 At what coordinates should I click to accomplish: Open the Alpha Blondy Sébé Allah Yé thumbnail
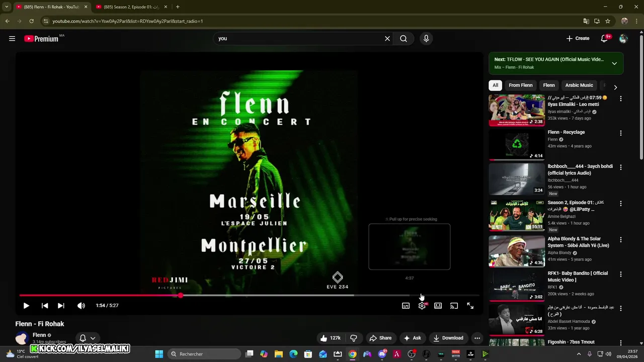[517, 251]
